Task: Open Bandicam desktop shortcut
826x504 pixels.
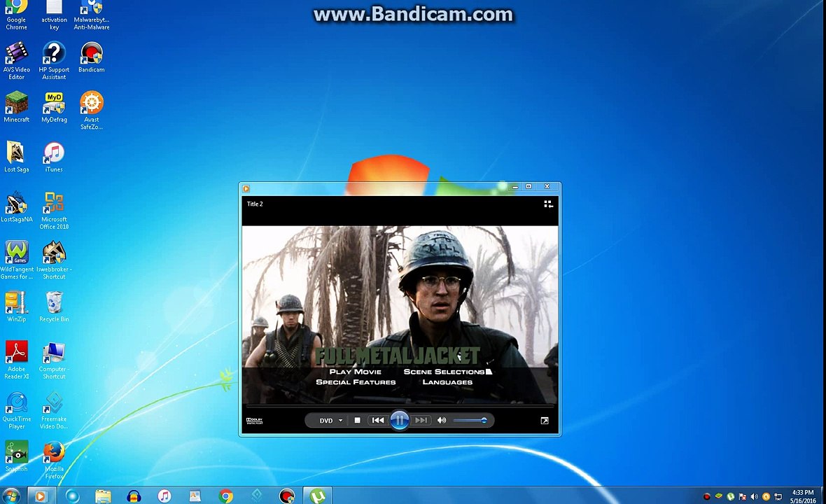Action: tap(92, 57)
